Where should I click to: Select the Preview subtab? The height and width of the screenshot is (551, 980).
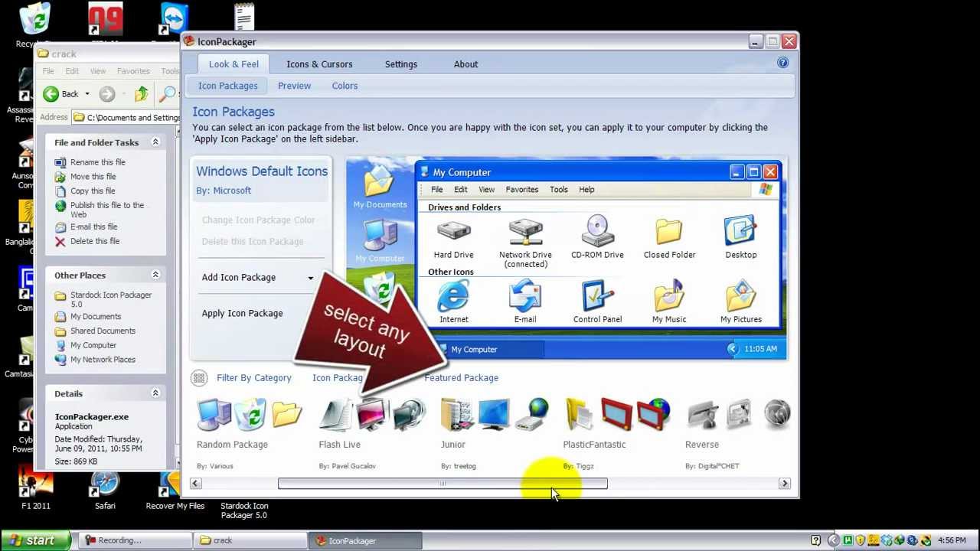coord(294,86)
